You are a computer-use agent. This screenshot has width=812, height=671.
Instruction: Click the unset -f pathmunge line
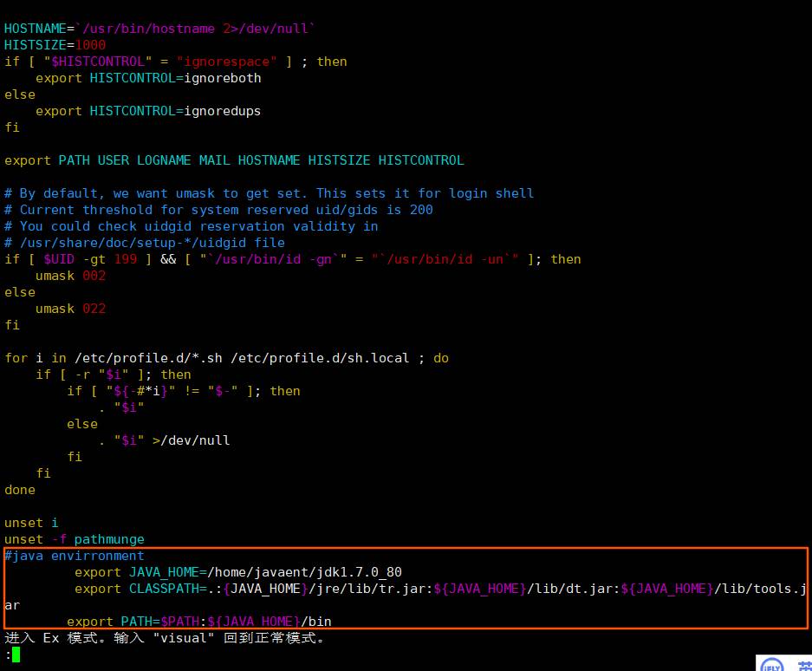pos(74,539)
